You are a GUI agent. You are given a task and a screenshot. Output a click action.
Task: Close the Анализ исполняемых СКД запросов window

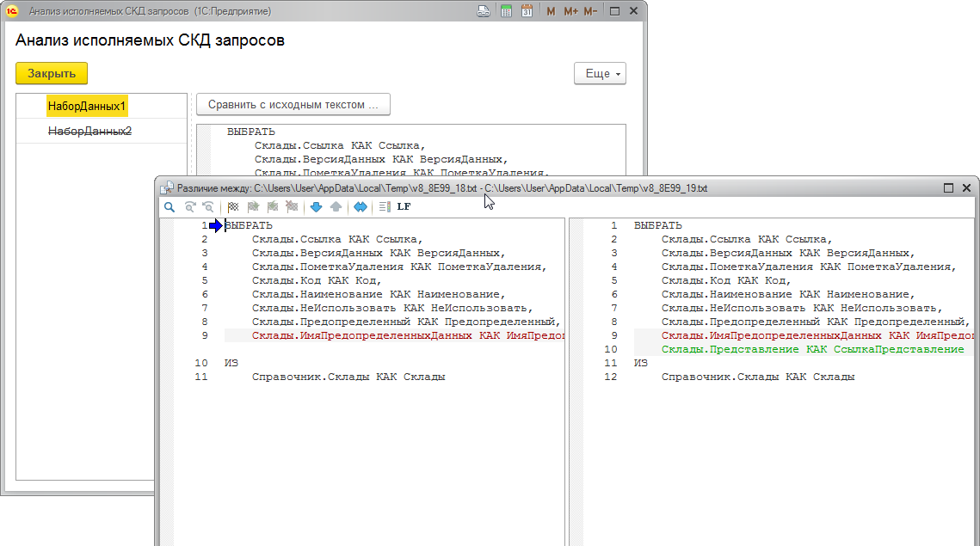tap(633, 11)
